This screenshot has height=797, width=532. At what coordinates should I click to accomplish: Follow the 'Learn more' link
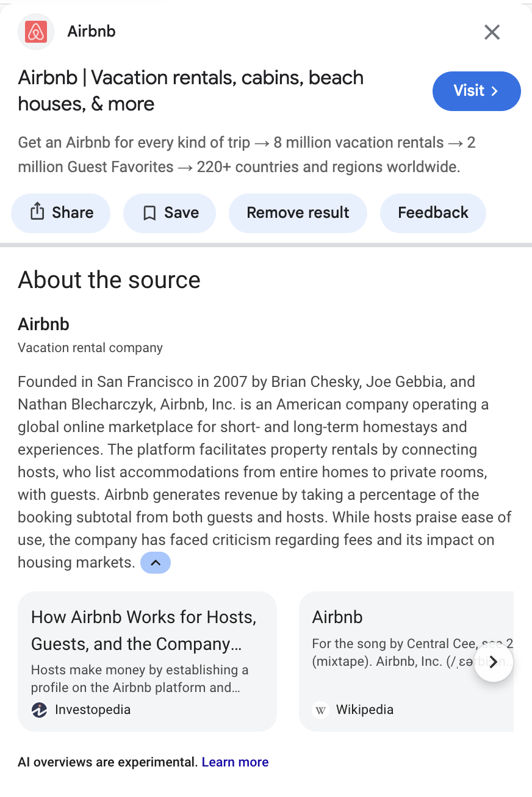235,762
